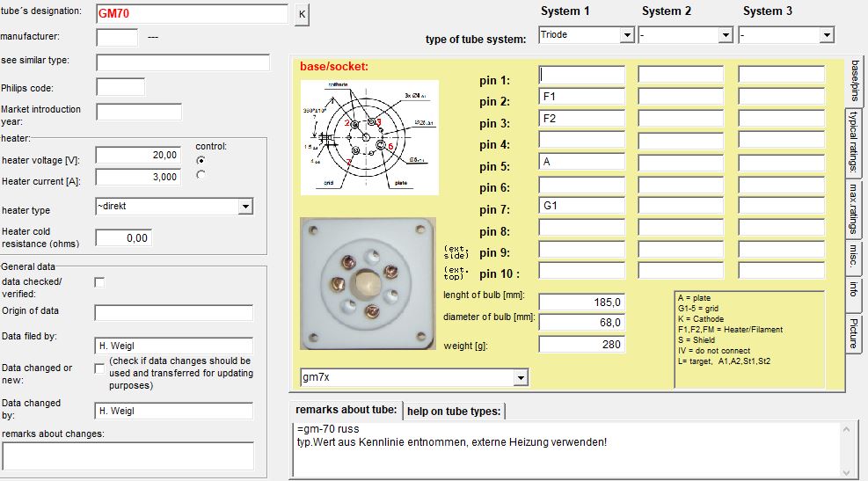Switch to the base/pins tab
Screen dimensions: 868x481
(x=855, y=81)
